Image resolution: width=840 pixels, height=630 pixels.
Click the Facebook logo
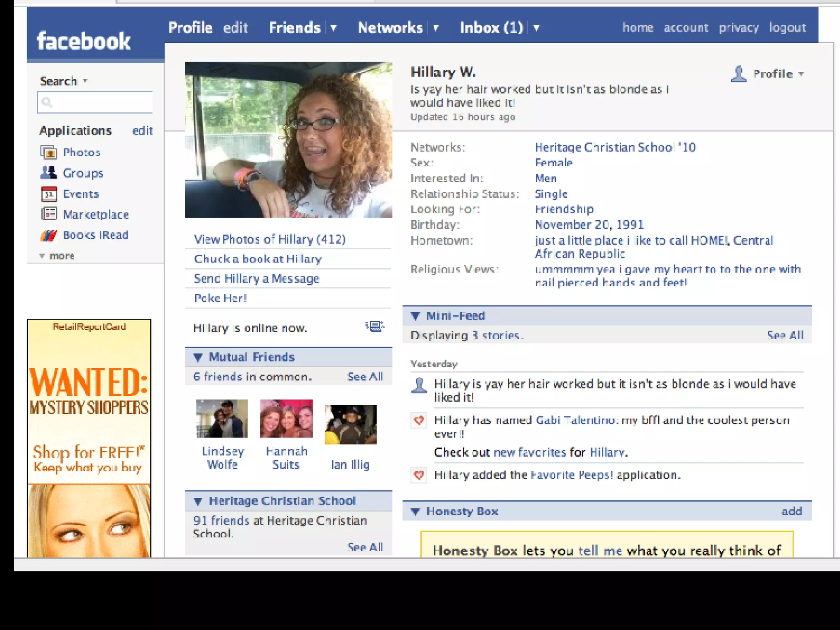click(x=84, y=41)
